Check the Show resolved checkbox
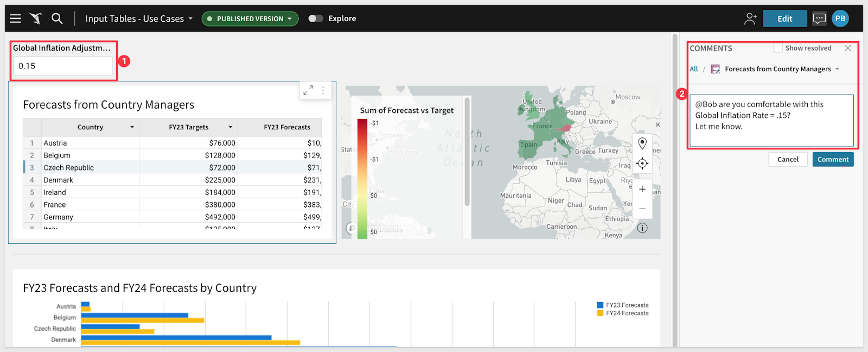The image size is (868, 352). coord(778,48)
